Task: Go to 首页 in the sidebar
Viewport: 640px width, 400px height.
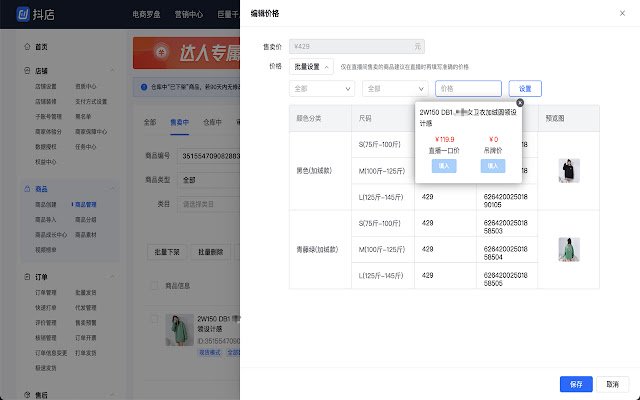Action: coord(41,47)
